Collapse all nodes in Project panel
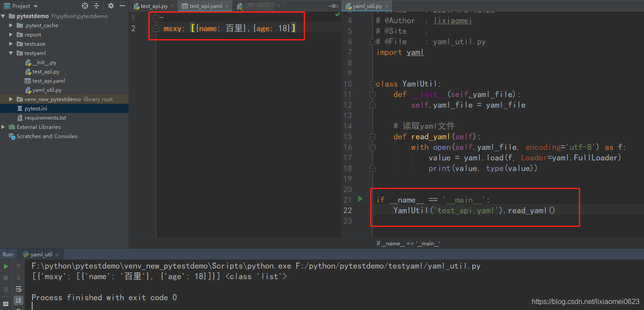 click(97, 6)
